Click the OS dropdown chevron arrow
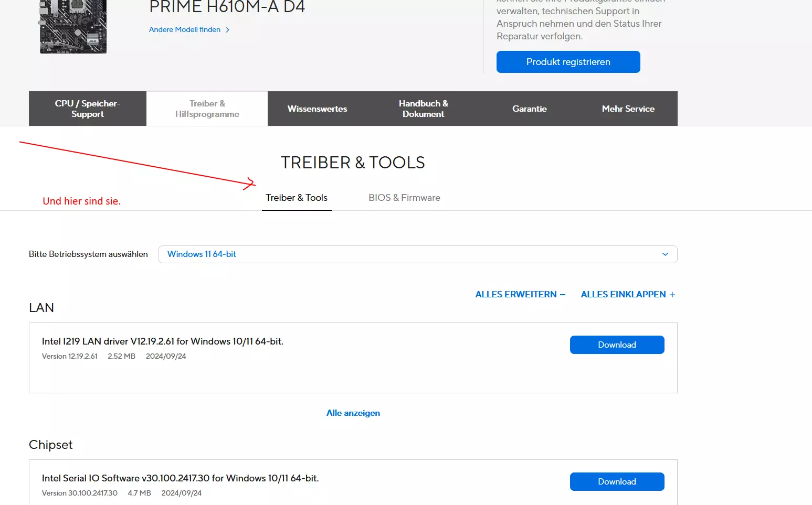The image size is (812, 505). tap(665, 254)
